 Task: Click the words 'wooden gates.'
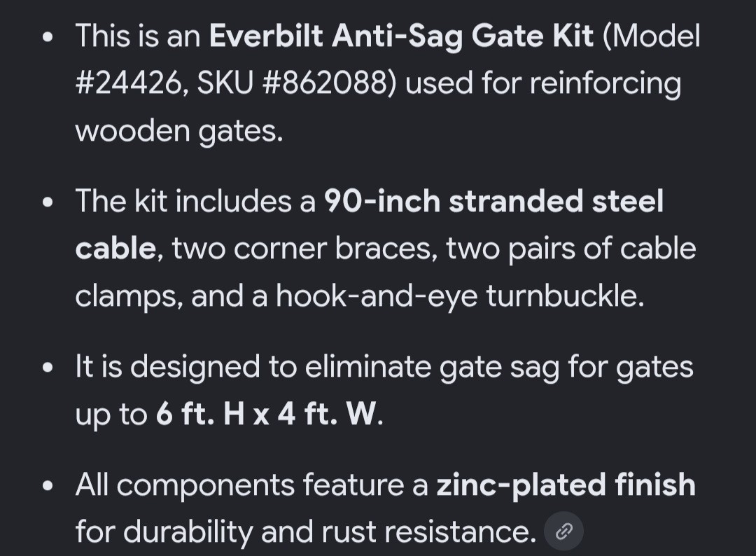[179, 131]
